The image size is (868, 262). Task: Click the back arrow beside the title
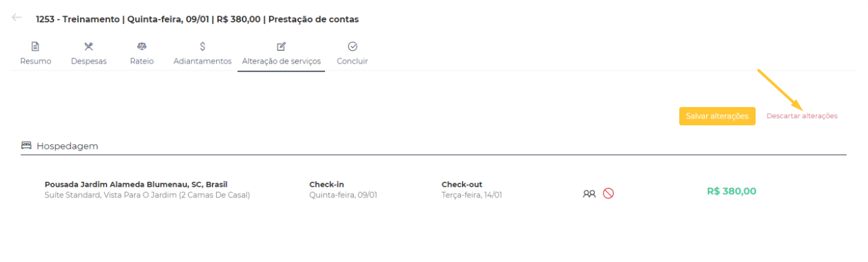coord(17,18)
